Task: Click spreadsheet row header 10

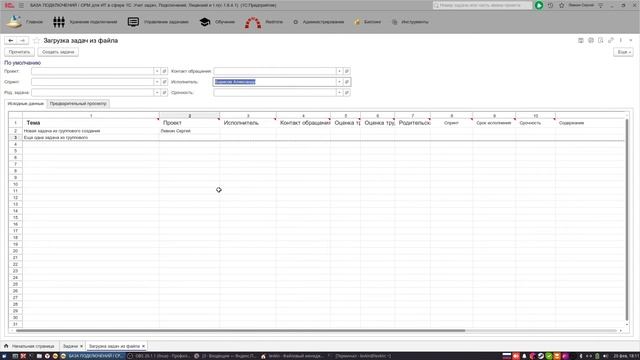Action: [16, 184]
